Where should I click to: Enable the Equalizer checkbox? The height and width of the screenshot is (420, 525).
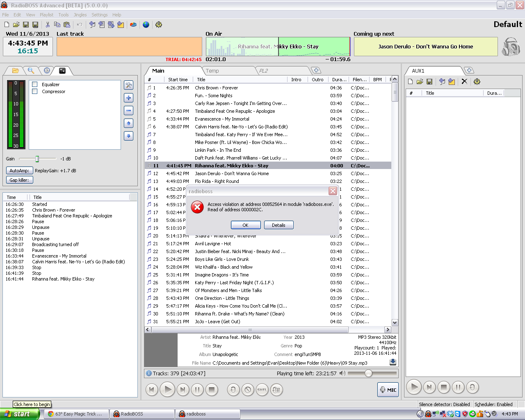[x=35, y=84]
